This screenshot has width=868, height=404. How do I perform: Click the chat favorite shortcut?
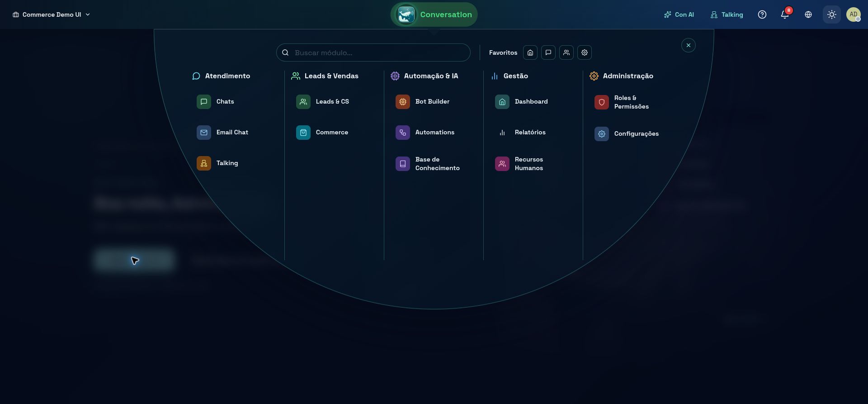tap(548, 52)
